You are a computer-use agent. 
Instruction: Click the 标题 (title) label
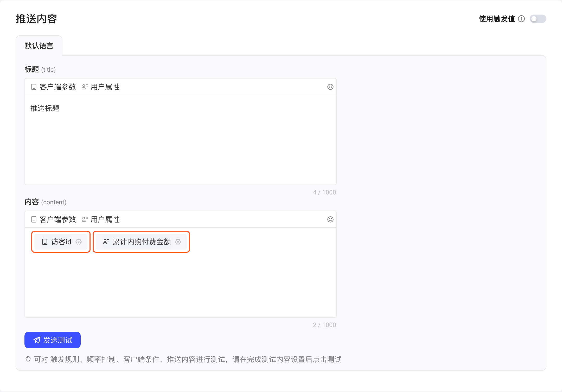click(40, 69)
